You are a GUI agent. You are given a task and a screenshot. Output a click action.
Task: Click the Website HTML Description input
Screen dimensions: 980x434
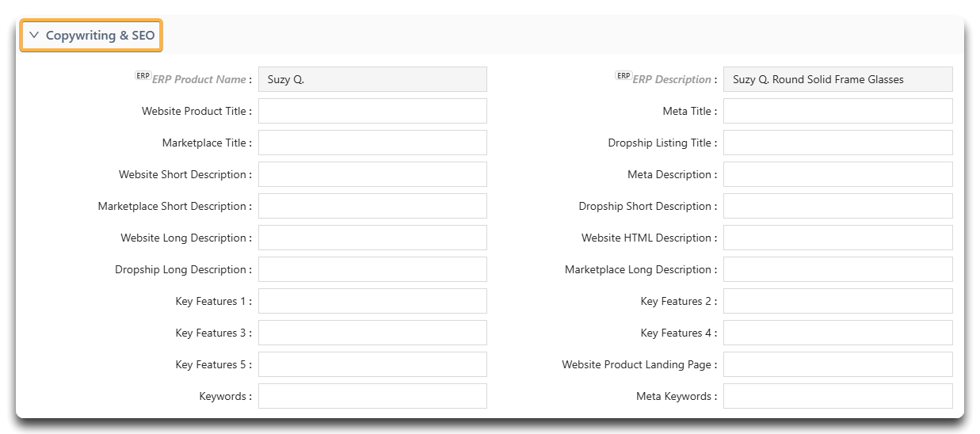coord(838,238)
